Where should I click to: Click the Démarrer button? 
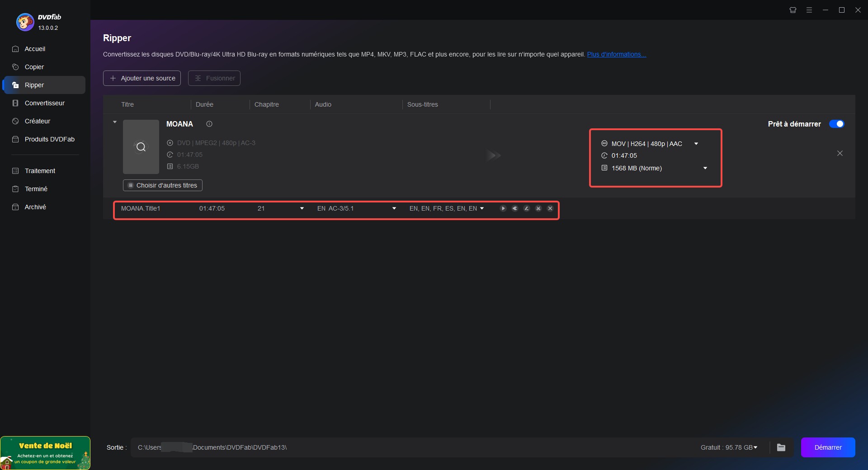coord(828,447)
